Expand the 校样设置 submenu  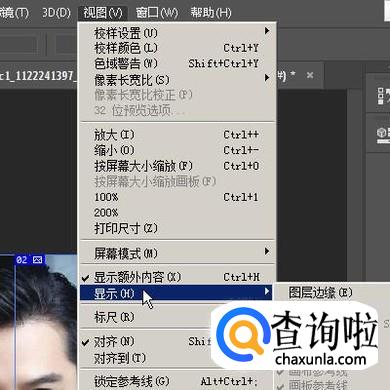(176, 33)
